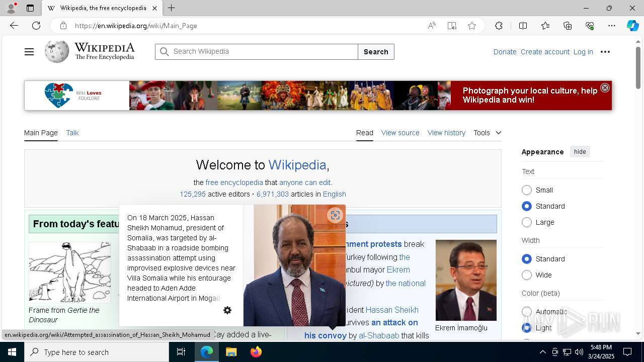Open the Hassan Sheikh link in the news
Screen dimensions: 644x362
[x=392, y=310]
